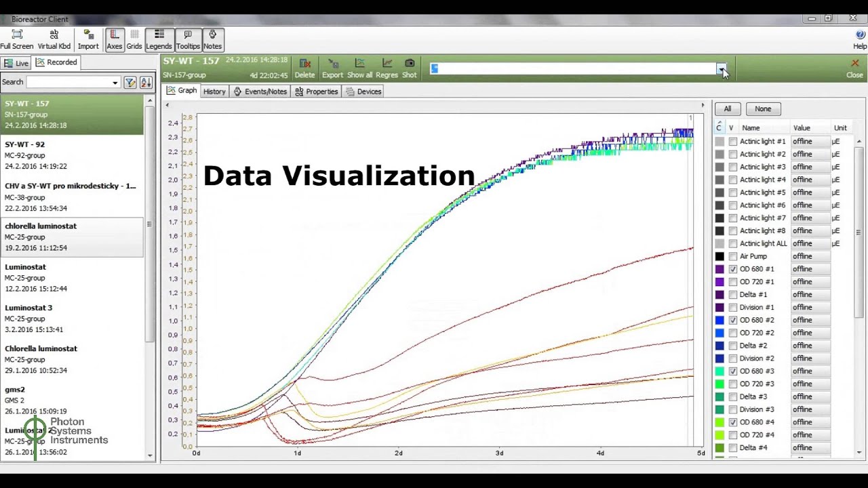Switch to the Recorded tab
868x488 pixels.
(57, 62)
